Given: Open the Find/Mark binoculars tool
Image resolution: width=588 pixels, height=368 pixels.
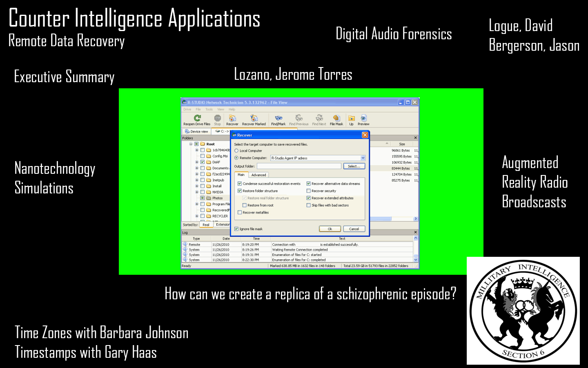Looking at the screenshot, I should [x=278, y=119].
